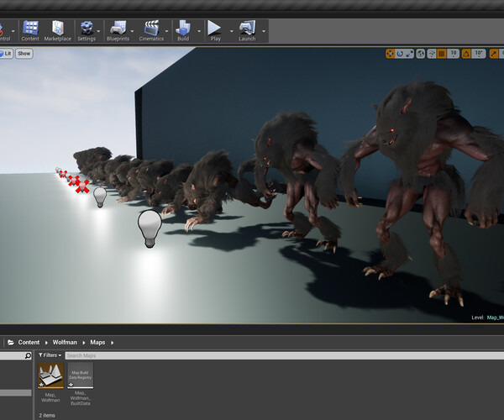The width and height of the screenshot is (504, 420).
Task: Expand the Launch options dropdown arrow
Action: [x=264, y=31]
